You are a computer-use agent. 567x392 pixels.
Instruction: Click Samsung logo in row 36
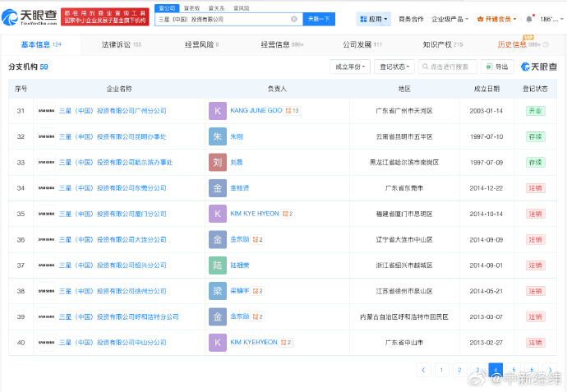(46, 240)
